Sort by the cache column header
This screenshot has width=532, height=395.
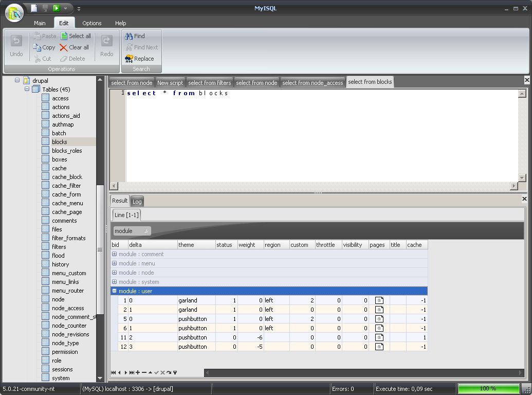pos(417,245)
